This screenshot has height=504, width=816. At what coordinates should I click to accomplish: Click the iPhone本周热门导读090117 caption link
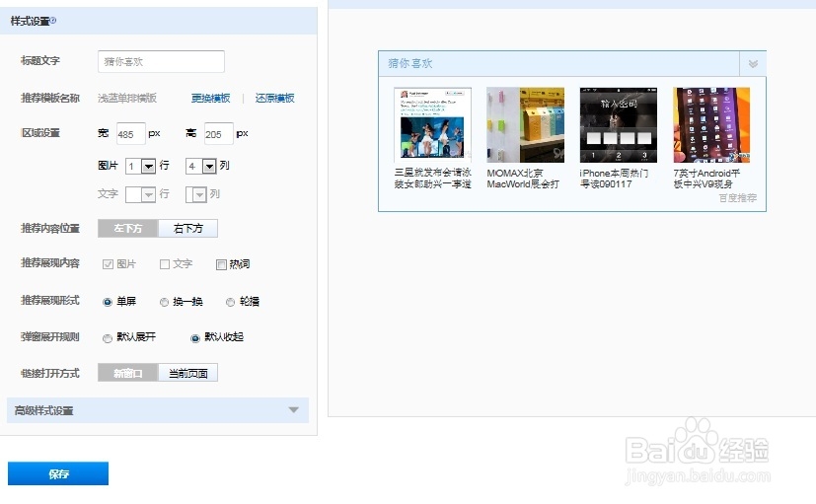tap(614, 179)
